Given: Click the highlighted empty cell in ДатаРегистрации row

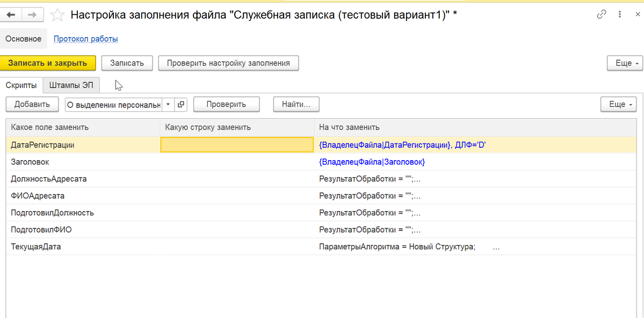Looking at the screenshot, I should 237,145.
